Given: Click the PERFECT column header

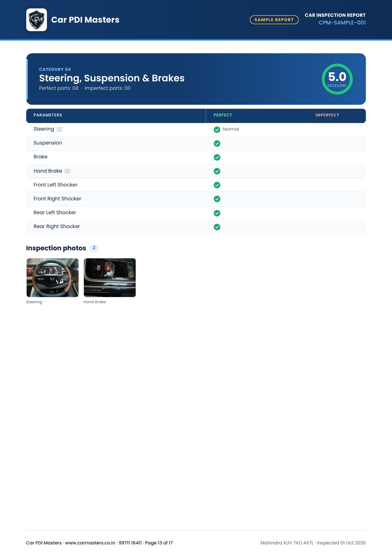Looking at the screenshot, I should 223,115.
